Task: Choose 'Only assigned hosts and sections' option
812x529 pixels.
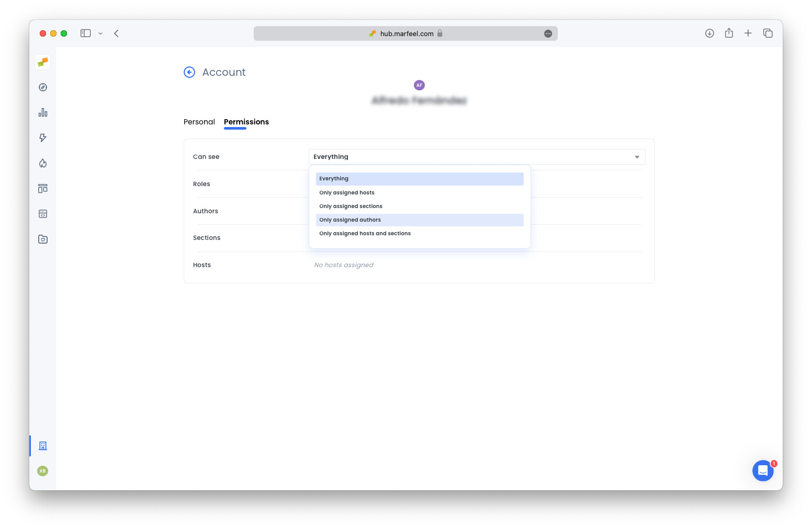Action: coord(365,233)
